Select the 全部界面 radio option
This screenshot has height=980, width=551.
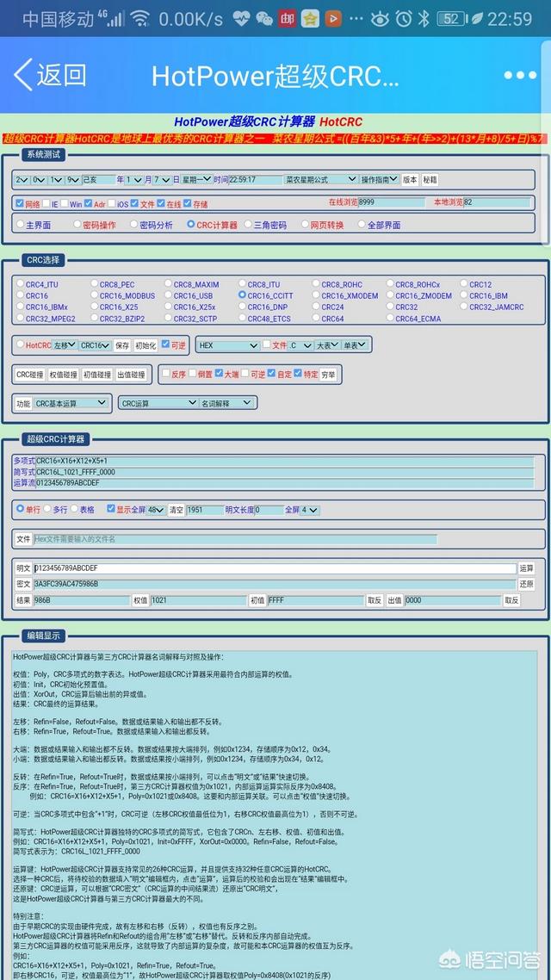(x=362, y=224)
